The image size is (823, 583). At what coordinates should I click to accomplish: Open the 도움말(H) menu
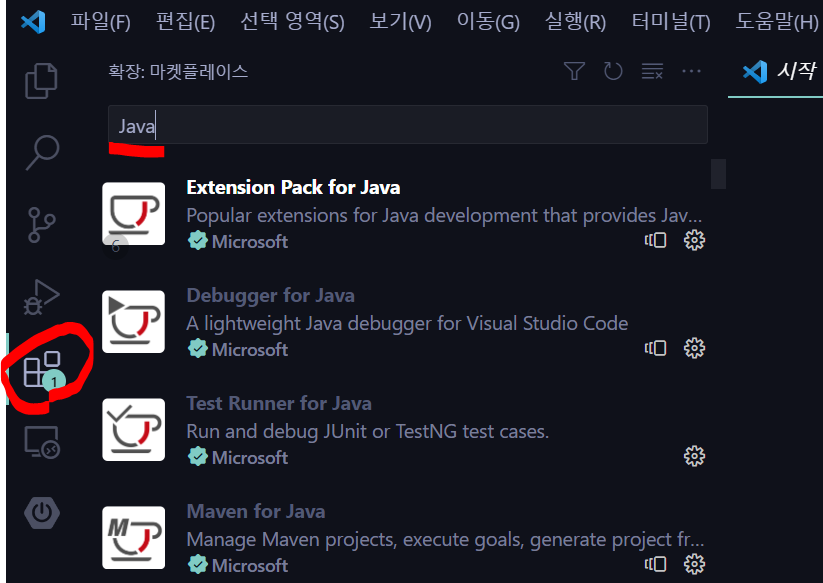click(777, 22)
